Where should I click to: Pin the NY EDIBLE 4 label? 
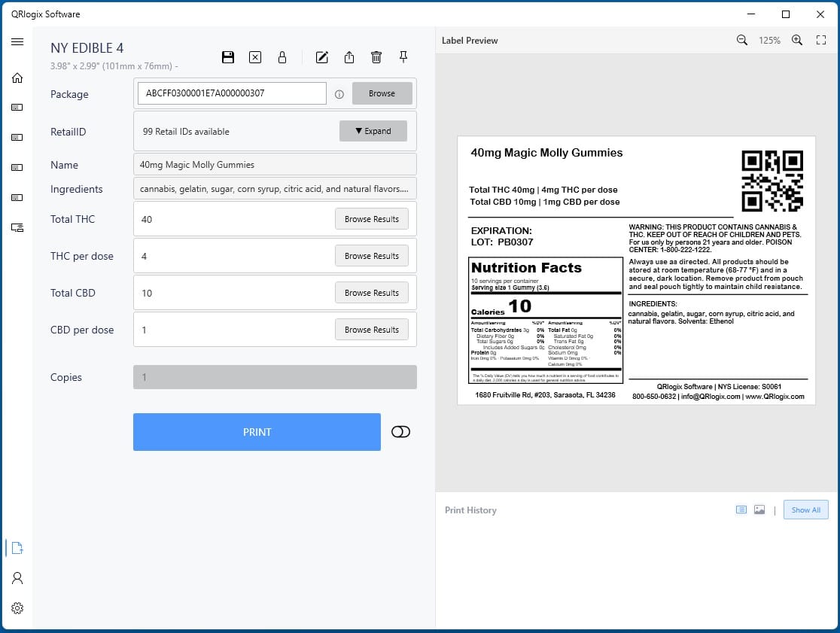403,57
